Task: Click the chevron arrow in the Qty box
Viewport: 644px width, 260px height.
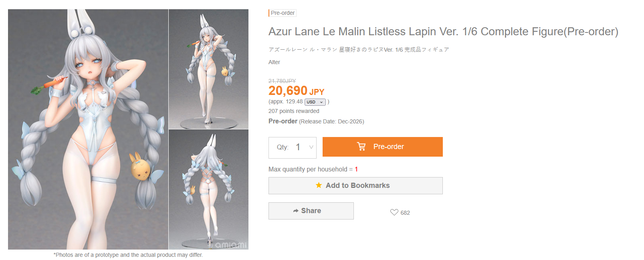Action: [311, 147]
